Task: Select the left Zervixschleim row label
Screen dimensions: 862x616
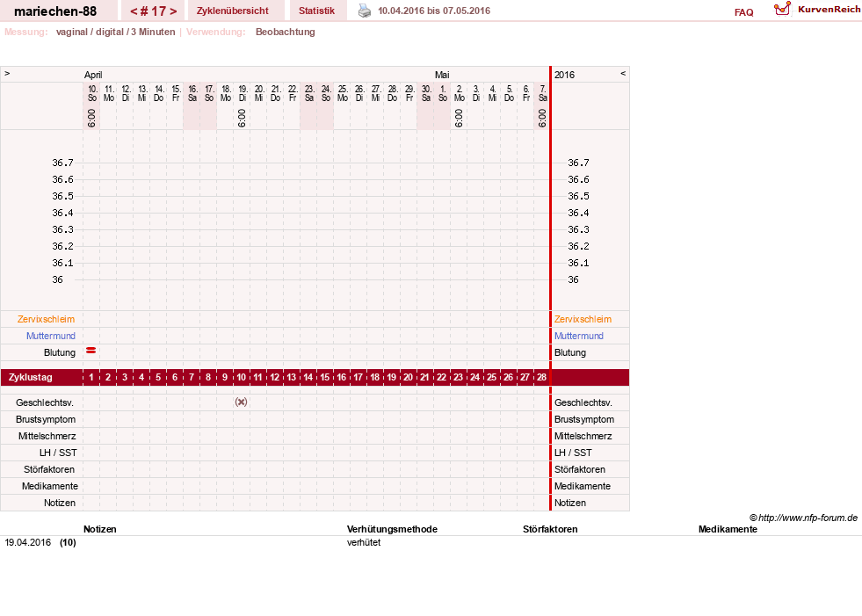Action: [47, 319]
